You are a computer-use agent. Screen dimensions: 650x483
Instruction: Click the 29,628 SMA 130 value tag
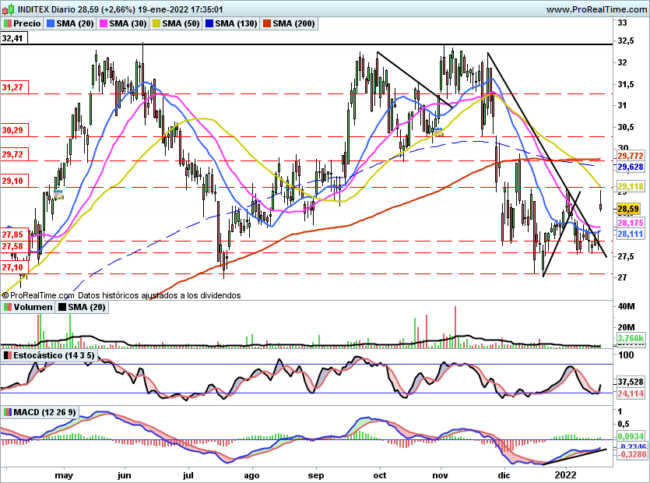click(630, 167)
